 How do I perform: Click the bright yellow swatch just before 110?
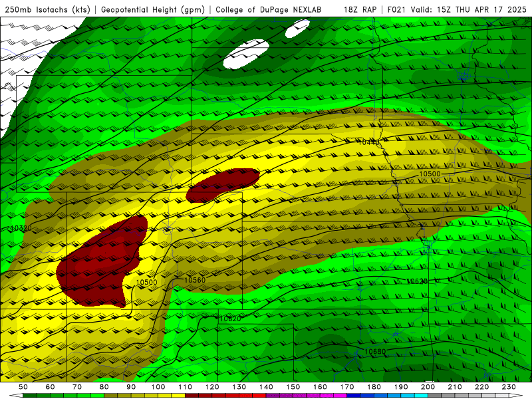tap(178, 396)
